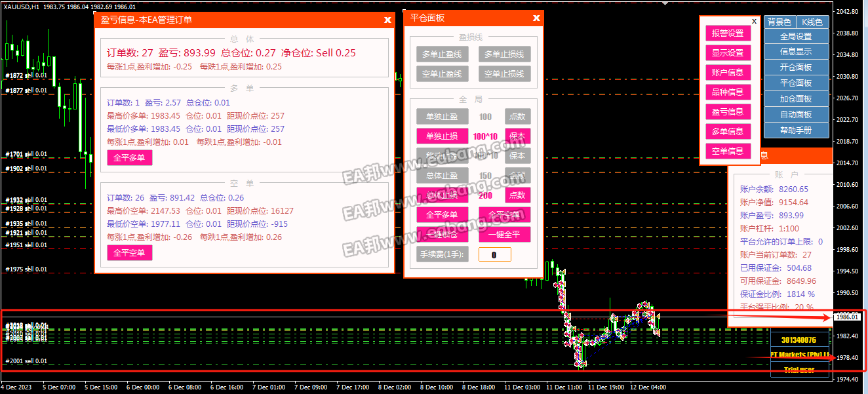Click the 一键全平 close-all button
The width and height of the screenshot is (868, 394).
[504, 235]
